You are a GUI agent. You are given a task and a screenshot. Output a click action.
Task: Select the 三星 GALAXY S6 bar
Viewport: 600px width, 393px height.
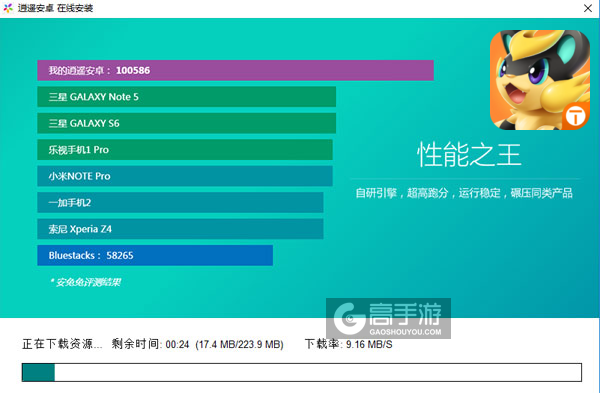pos(187,123)
